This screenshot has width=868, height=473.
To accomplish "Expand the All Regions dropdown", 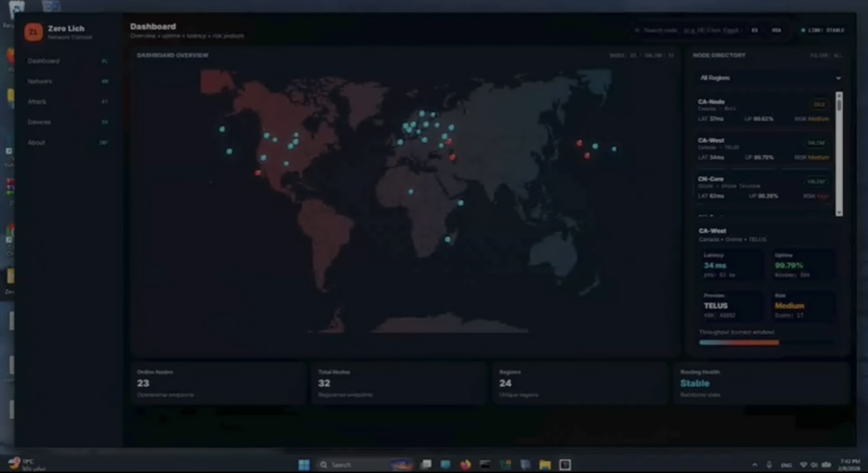I will pos(769,78).
